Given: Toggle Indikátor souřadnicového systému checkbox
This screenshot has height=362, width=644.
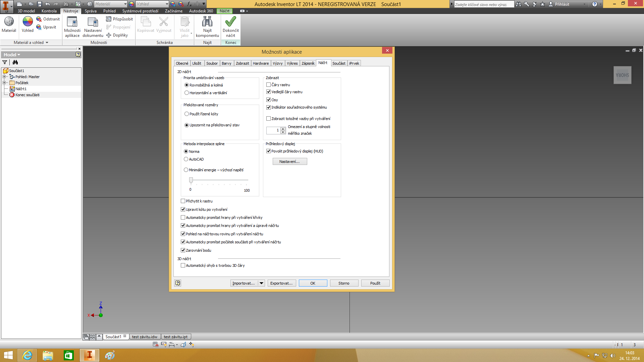Looking at the screenshot, I should [268, 107].
